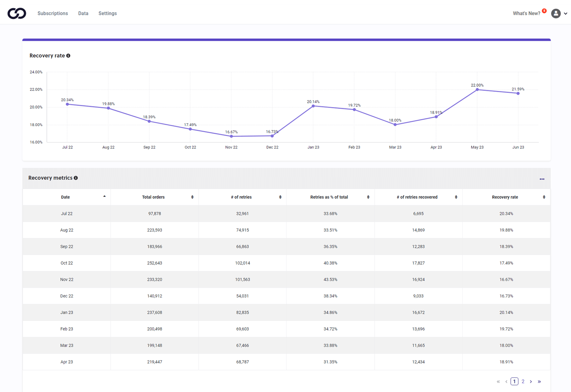Sort by the Total orders column
The height and width of the screenshot is (392, 571).
click(192, 197)
